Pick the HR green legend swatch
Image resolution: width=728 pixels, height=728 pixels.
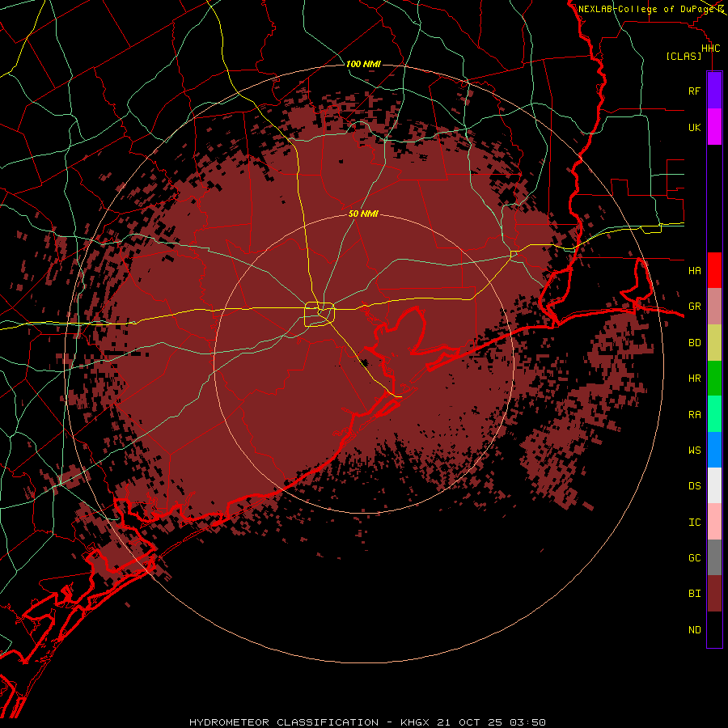click(714, 379)
